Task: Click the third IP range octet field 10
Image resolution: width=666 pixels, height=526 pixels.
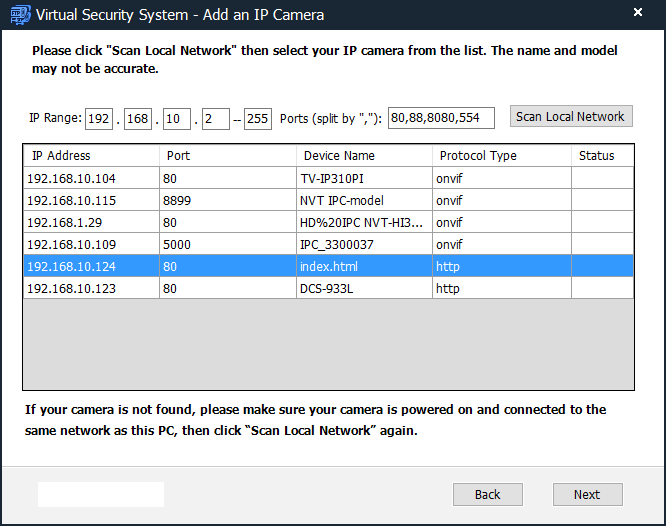Action: pyautogui.click(x=177, y=118)
